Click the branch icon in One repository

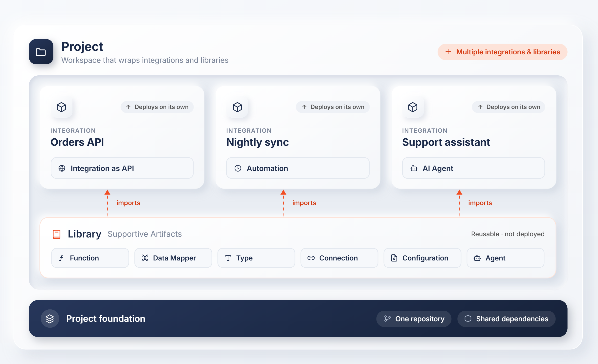[387, 319]
